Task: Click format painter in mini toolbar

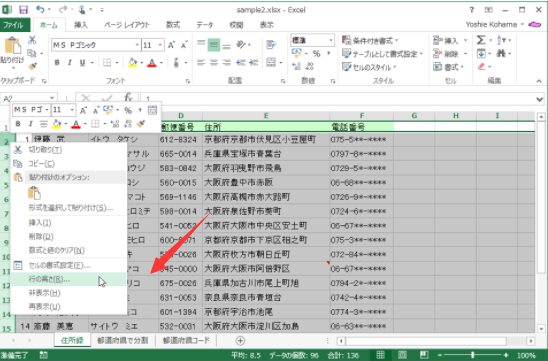Action: (140, 124)
